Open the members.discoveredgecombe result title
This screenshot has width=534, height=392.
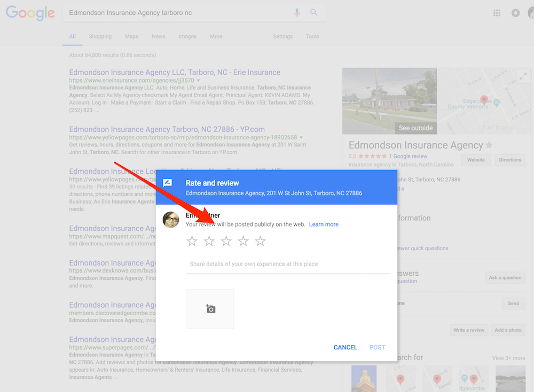tap(112, 305)
